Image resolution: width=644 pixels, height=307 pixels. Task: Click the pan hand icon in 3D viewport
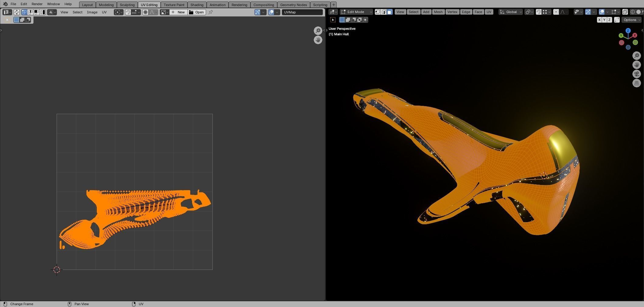coord(637,65)
